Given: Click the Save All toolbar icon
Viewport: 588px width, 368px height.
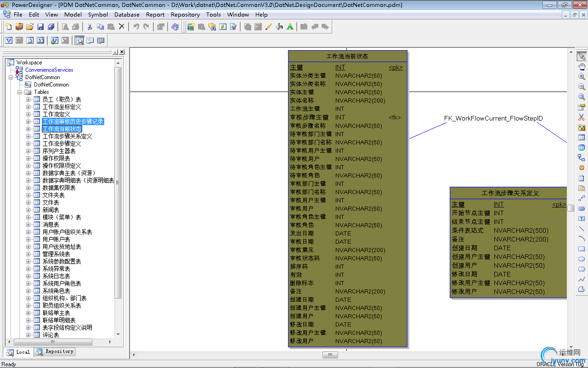Looking at the screenshot, I should coord(51,27).
